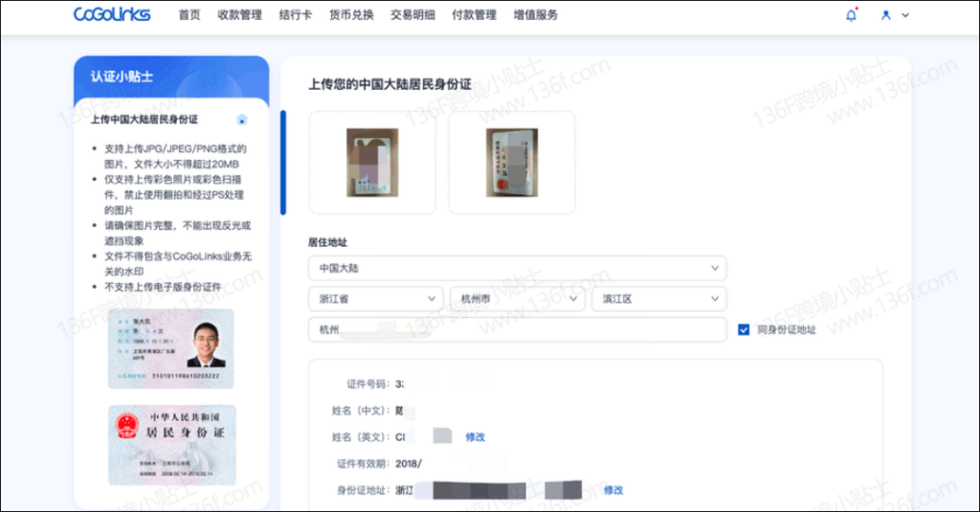Open the 付款管理 menu

click(474, 15)
